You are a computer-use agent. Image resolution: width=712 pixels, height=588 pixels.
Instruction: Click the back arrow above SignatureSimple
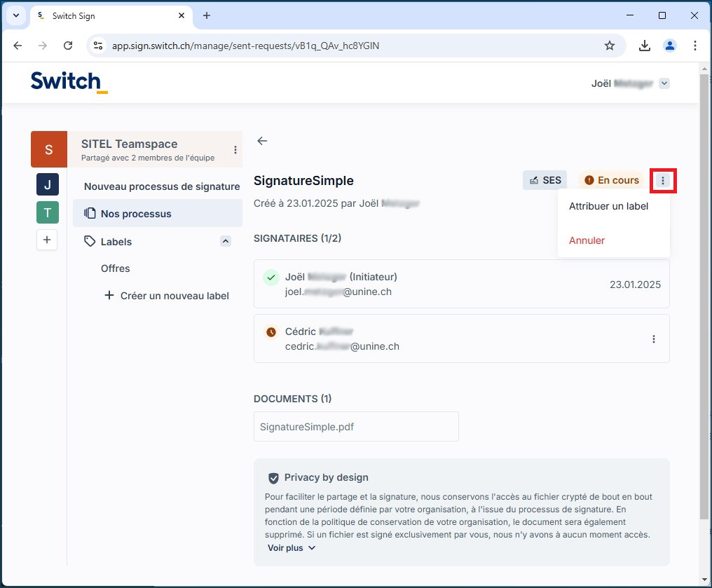coord(262,141)
